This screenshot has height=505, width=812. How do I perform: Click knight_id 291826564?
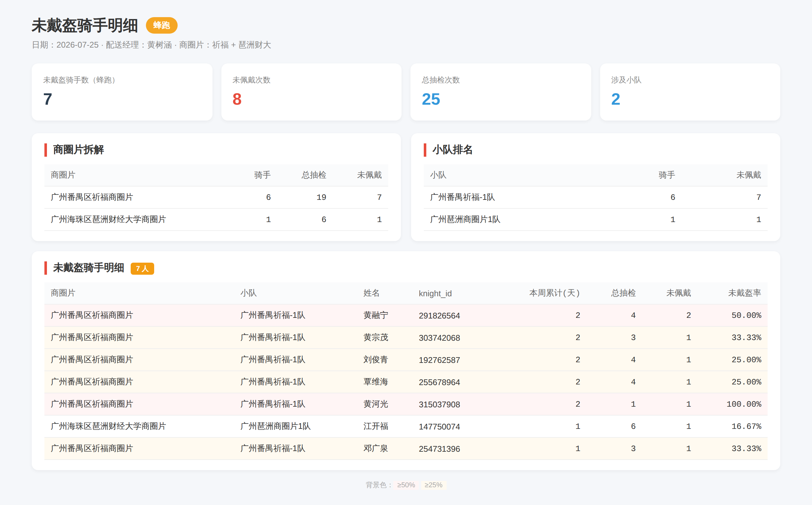pos(439,316)
